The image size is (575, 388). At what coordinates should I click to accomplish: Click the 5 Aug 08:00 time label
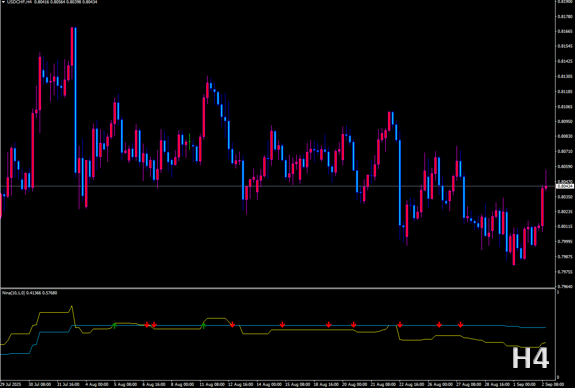point(125,384)
